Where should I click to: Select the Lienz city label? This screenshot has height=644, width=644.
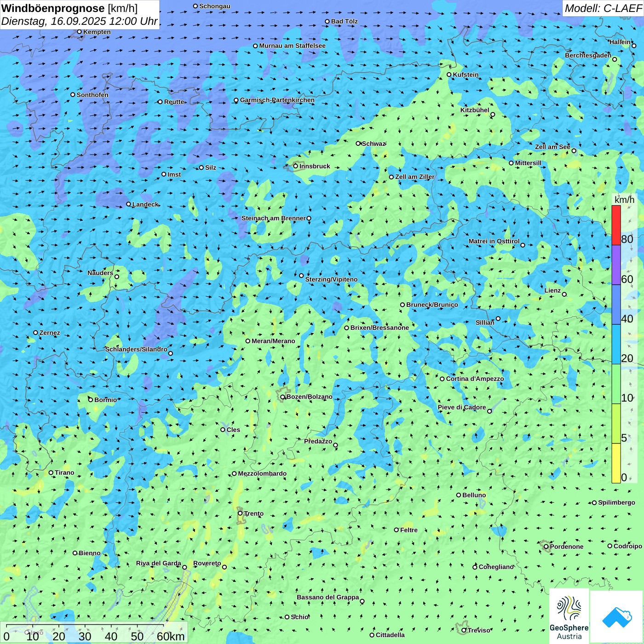552,290
